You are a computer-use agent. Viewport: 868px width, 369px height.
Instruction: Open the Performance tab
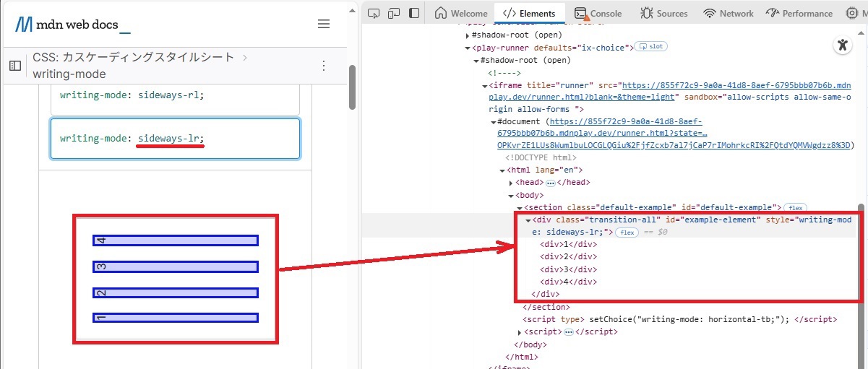(799, 13)
